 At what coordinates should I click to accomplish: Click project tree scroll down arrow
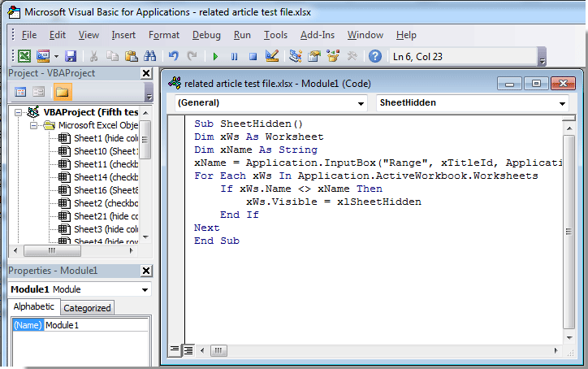(146, 237)
